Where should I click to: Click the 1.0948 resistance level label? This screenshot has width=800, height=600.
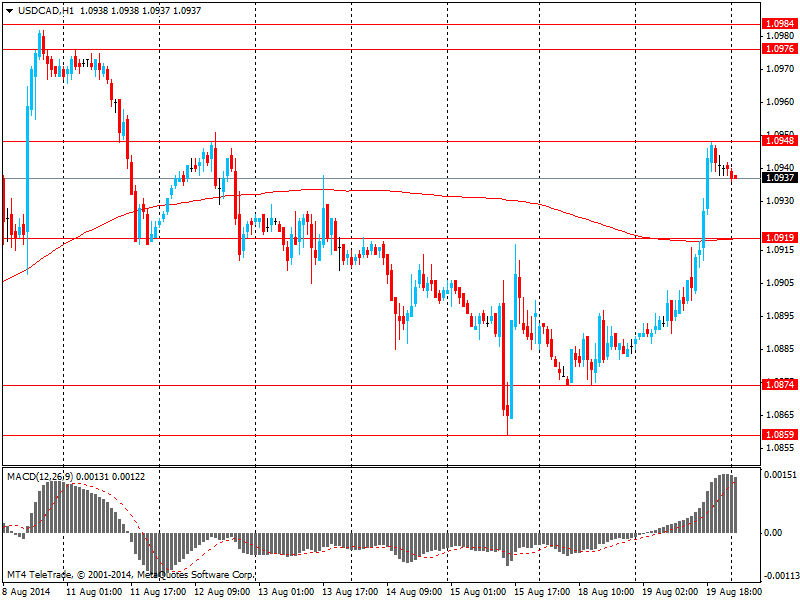pyautogui.click(x=778, y=141)
